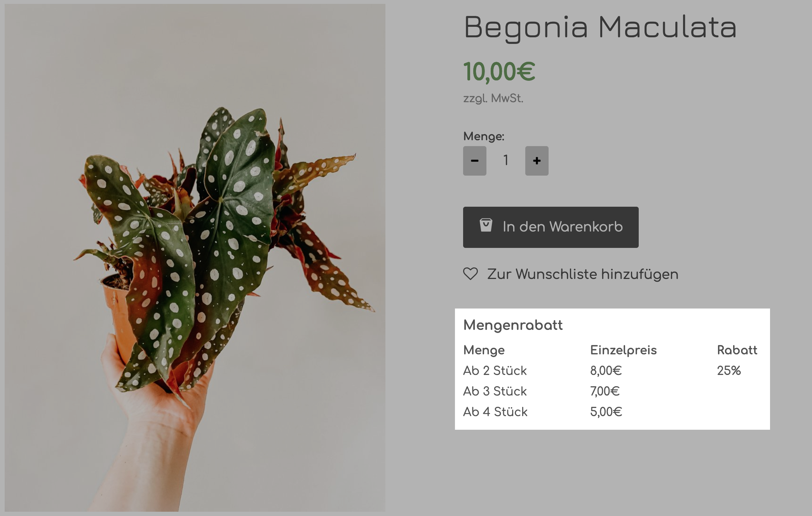Click the quantity input showing 1

506,160
